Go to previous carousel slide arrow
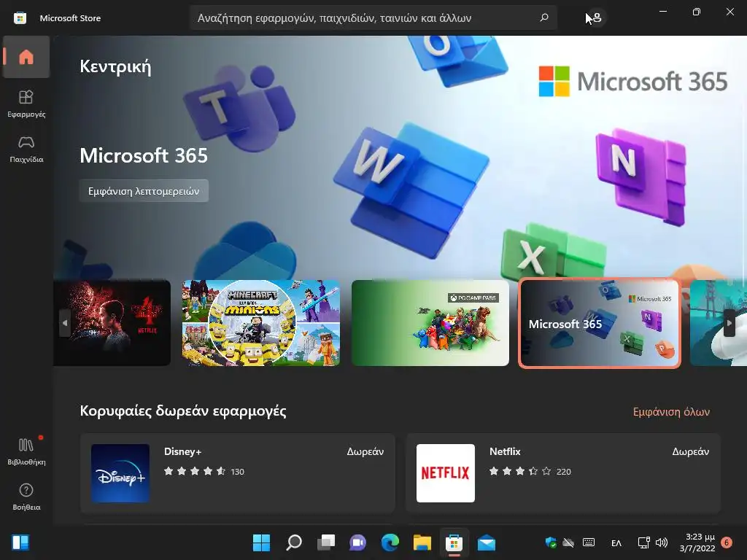This screenshot has height=560, width=747. 65,323
